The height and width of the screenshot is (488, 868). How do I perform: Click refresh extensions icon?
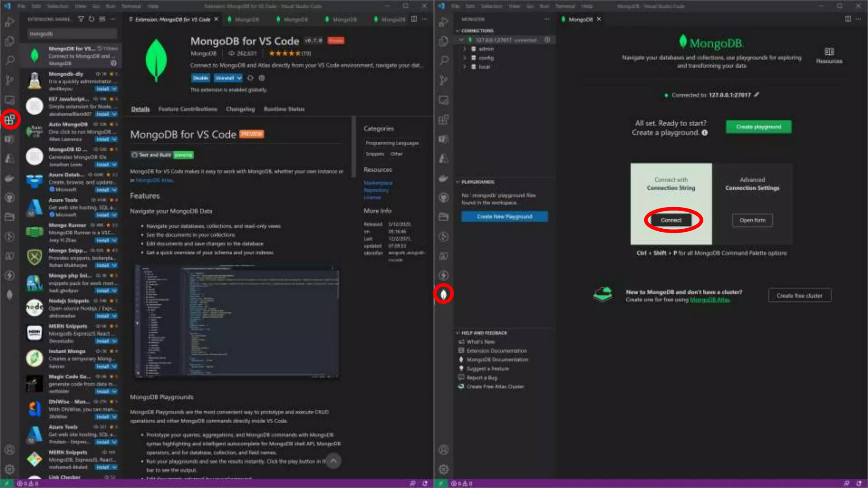click(92, 19)
